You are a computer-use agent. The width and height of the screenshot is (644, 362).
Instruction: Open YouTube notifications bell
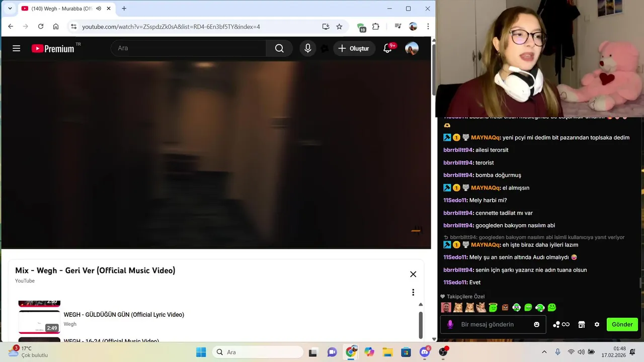pos(387,48)
